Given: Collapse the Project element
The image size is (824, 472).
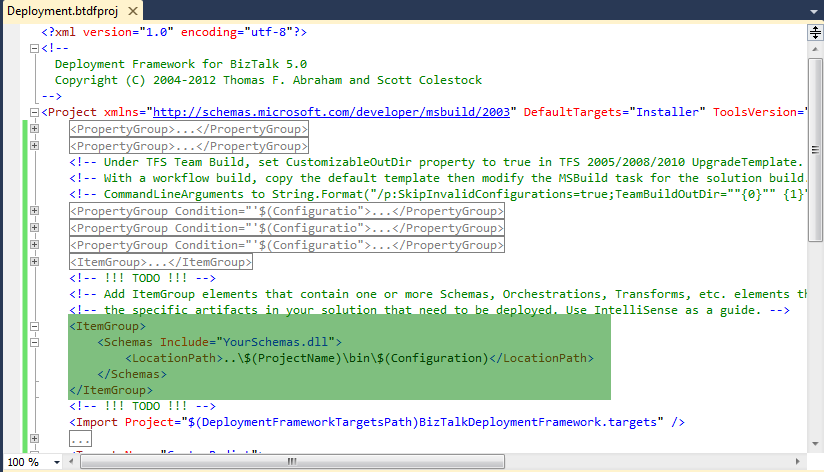Looking at the screenshot, I should [34, 112].
